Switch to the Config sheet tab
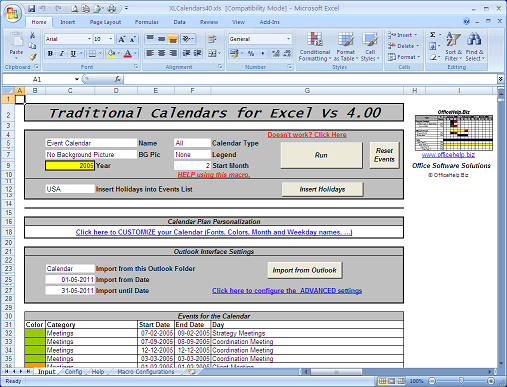 pos(73,371)
